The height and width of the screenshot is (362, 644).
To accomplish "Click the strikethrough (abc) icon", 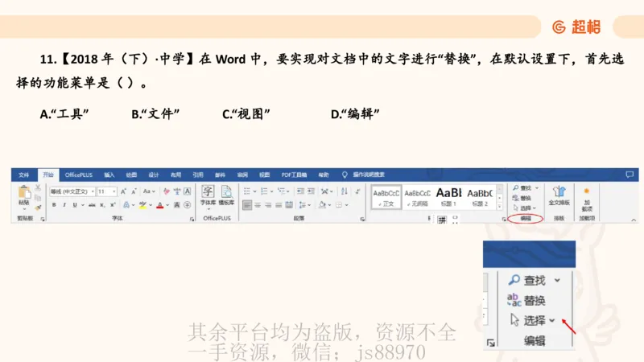I will click(92, 205).
